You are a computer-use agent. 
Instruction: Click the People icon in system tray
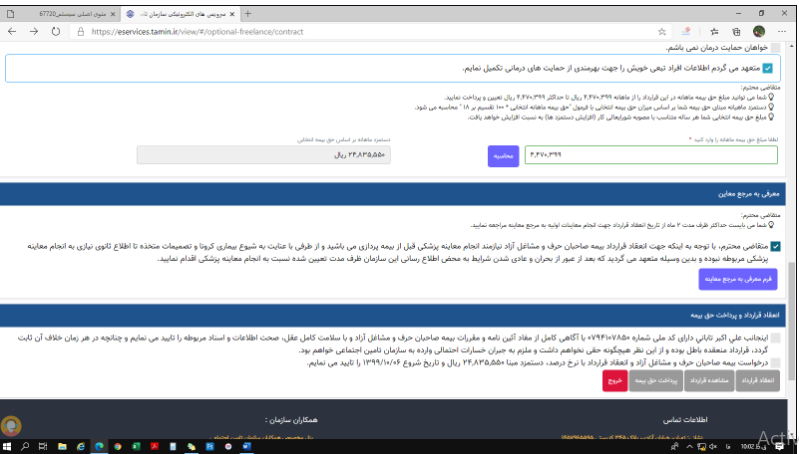click(674, 446)
